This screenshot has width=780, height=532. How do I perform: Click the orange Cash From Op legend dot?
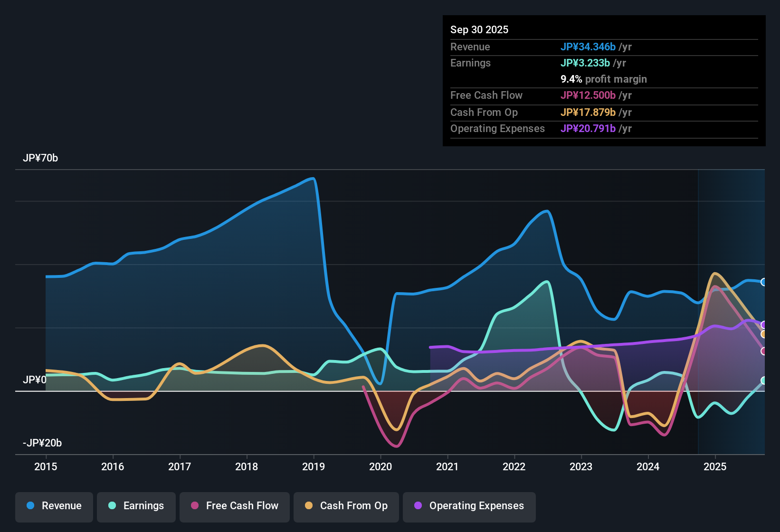click(309, 506)
